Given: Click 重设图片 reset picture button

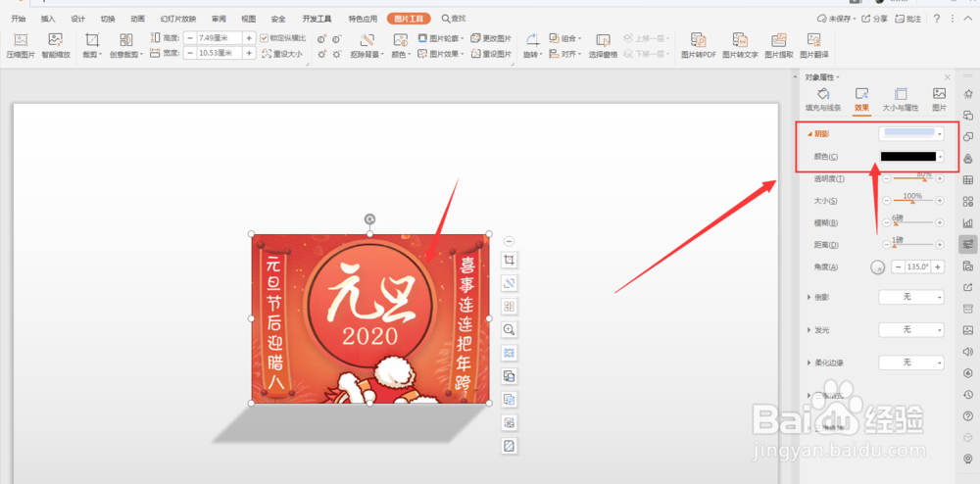Looking at the screenshot, I should click(x=492, y=54).
